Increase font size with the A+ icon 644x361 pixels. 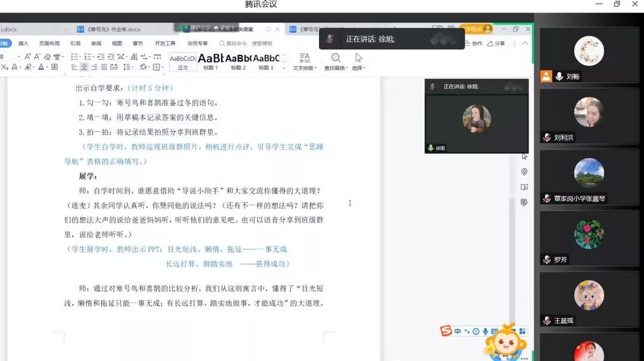(27, 56)
